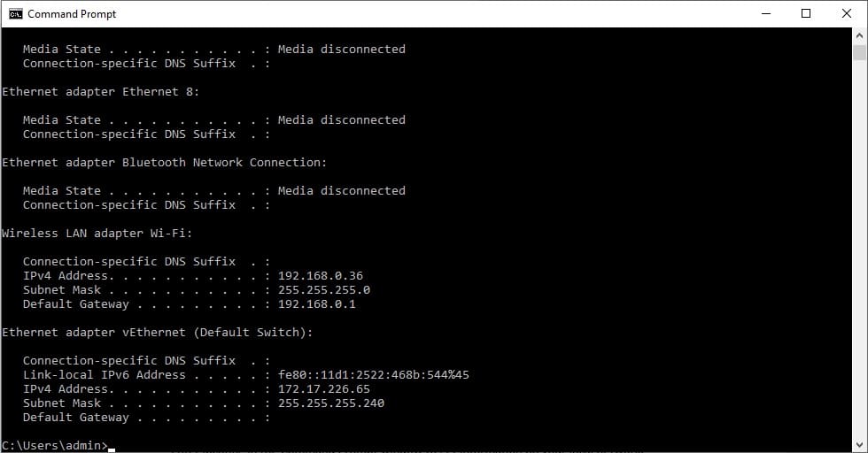Click the vertical scrollbar thumb

coord(859,52)
